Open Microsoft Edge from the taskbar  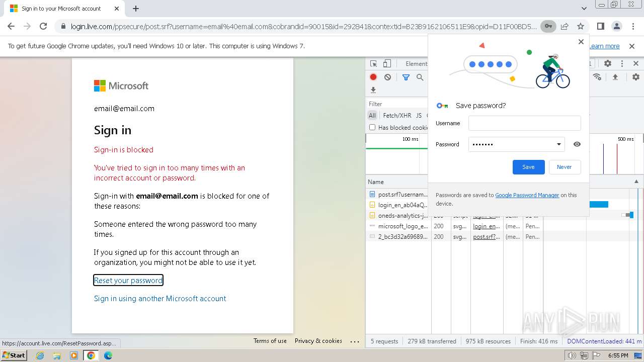coord(108,355)
